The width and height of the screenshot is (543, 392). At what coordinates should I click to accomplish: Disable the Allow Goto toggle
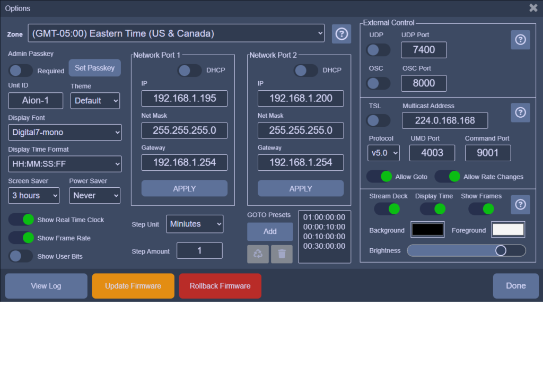[x=379, y=176]
